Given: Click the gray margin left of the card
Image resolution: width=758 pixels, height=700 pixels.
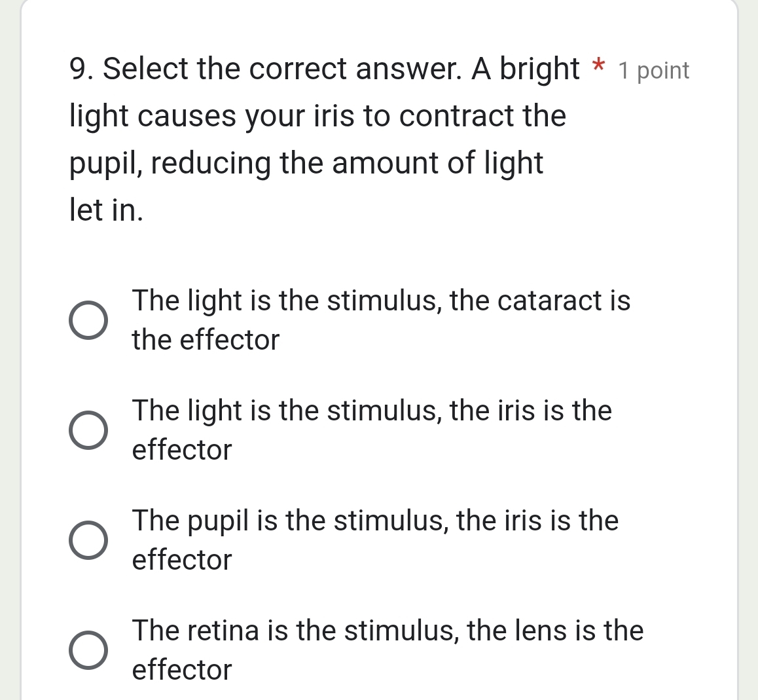Looking at the screenshot, I should [x=8, y=327].
